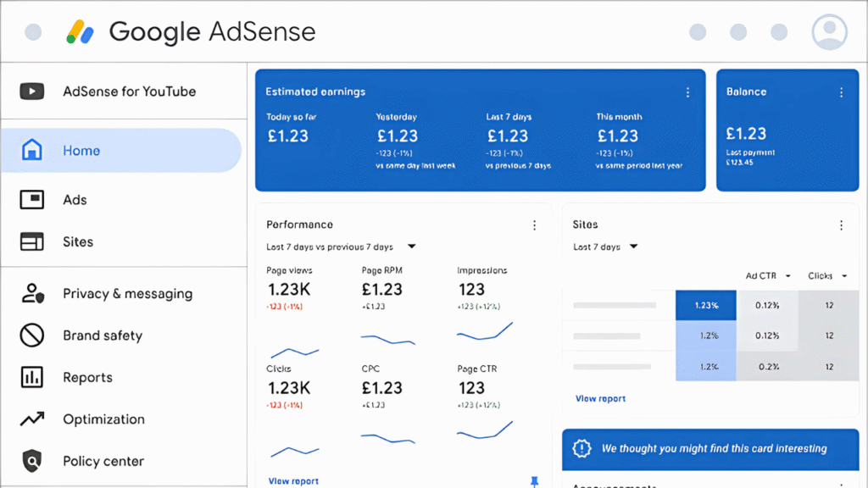Click View report link in Sites card

pyautogui.click(x=601, y=398)
